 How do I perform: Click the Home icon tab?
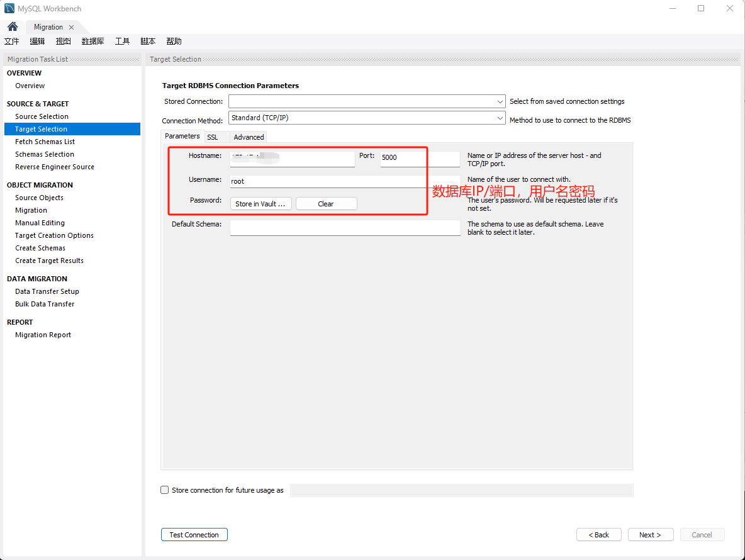12,27
